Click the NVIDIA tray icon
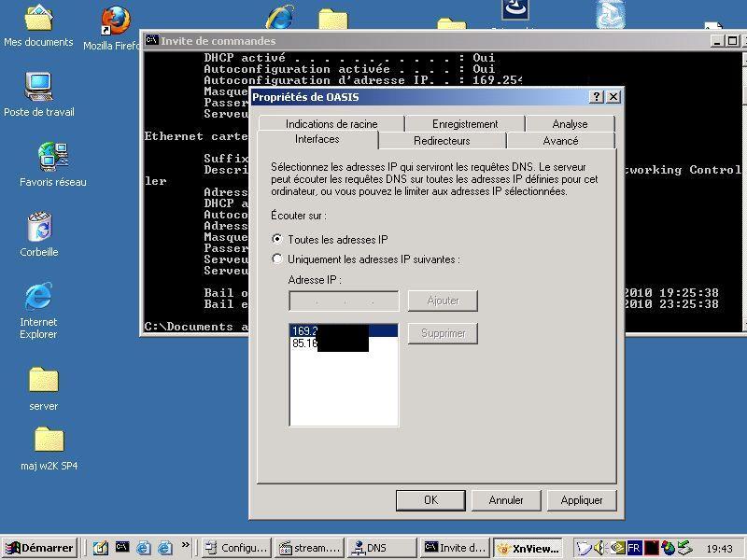 tap(619, 548)
